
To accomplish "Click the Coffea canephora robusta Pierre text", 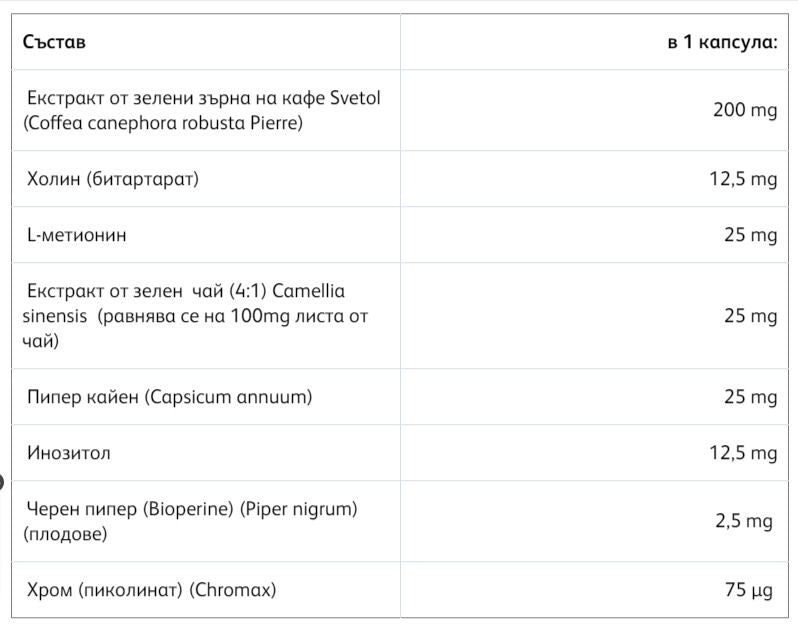I will (163, 123).
